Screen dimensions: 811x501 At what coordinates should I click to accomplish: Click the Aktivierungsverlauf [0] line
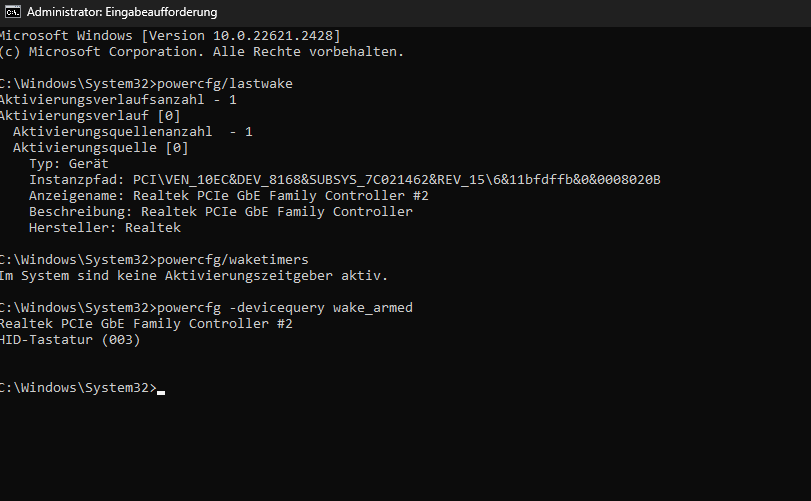[x=90, y=116]
